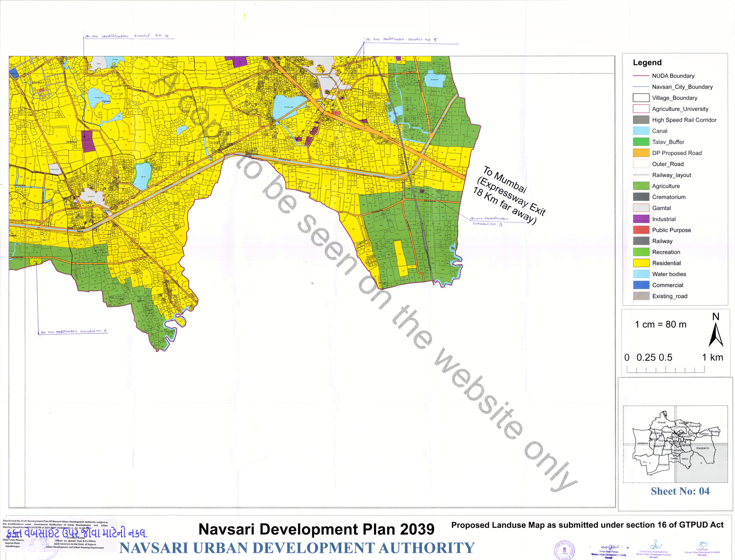Select the Railway_layout line symbol
735x560 pixels.
coord(641,175)
